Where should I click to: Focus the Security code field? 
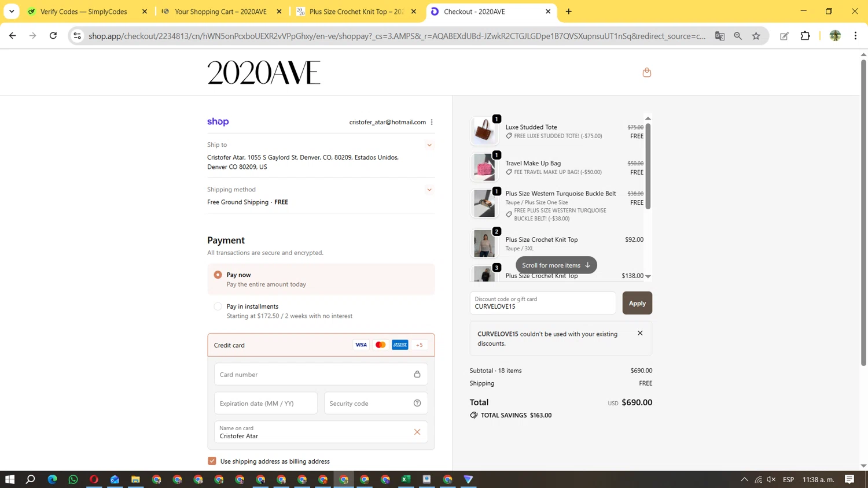tap(376, 403)
